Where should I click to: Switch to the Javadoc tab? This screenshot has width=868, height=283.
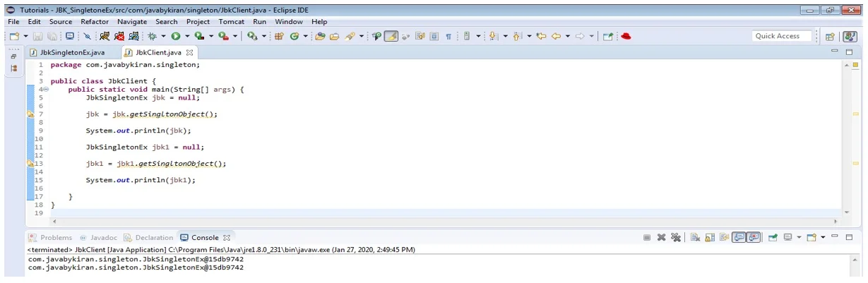[x=97, y=238]
